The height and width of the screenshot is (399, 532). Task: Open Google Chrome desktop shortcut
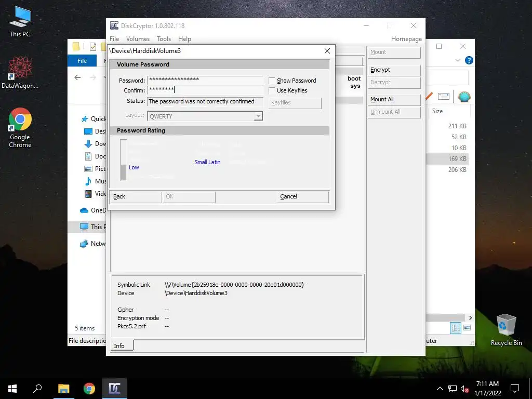coord(20,128)
